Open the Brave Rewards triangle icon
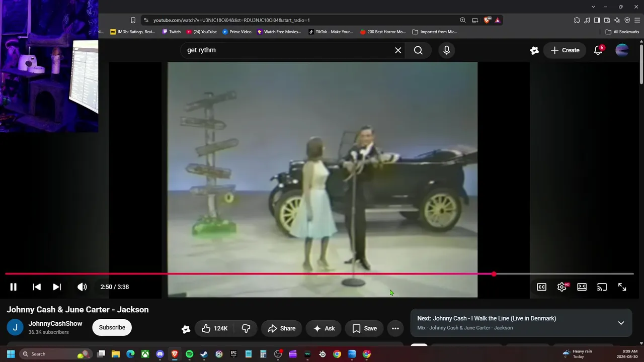644x362 pixels. (x=498, y=20)
